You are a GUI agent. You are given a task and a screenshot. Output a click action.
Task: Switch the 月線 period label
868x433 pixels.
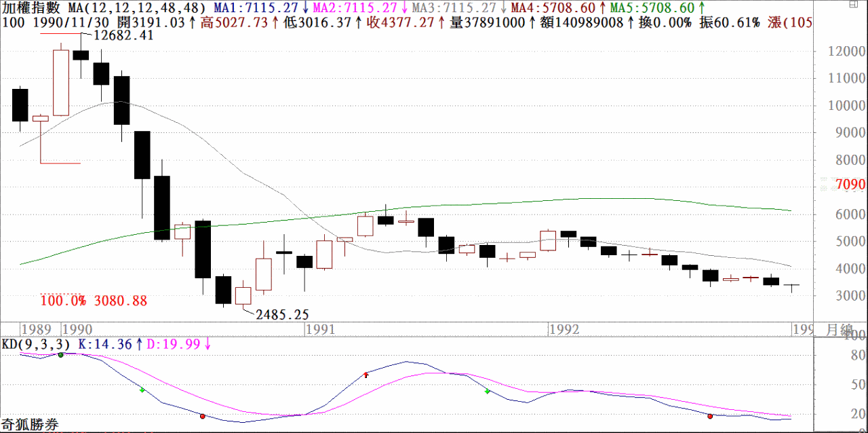(x=840, y=330)
